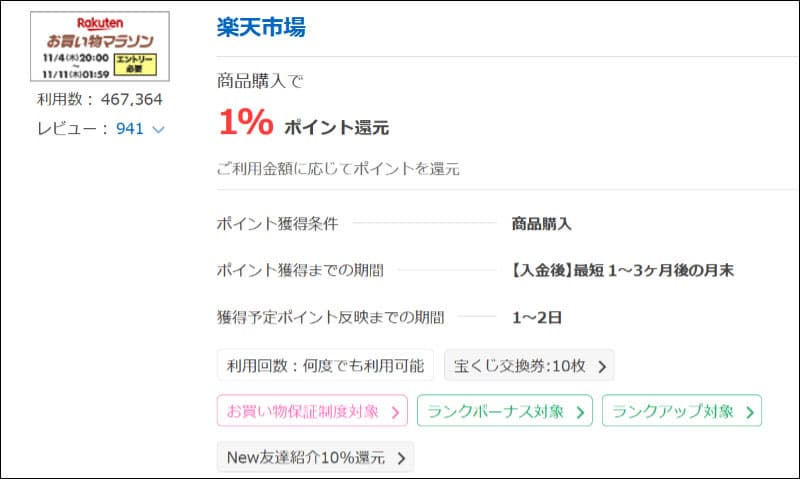Click the ポイント獲得条件 商品購入 row
This screenshot has width=800, height=479.
click(x=394, y=223)
